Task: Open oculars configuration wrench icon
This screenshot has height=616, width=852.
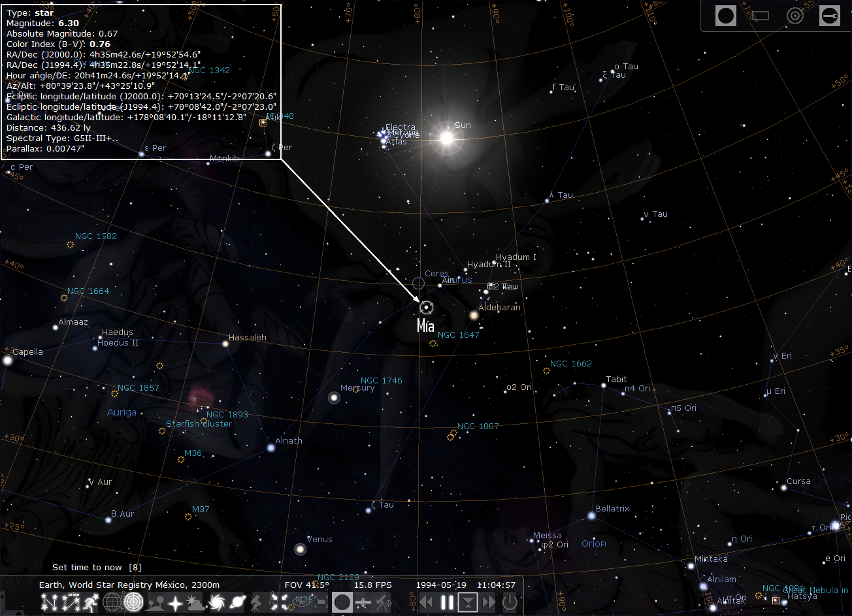Action: (x=830, y=15)
